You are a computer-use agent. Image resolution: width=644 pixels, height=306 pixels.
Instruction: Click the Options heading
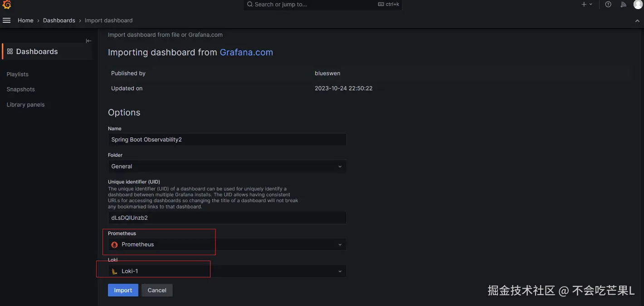pyautogui.click(x=124, y=113)
